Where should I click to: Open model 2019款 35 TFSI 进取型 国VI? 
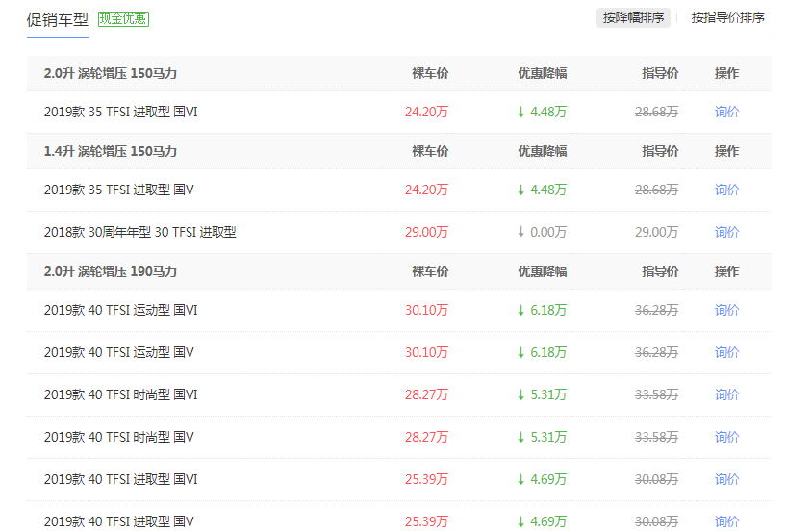(x=121, y=112)
